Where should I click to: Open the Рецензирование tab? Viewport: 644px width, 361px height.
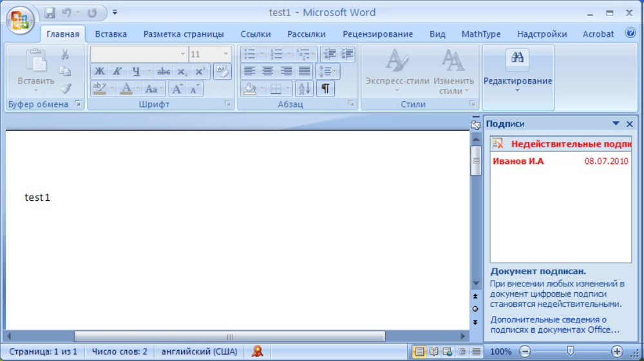pyautogui.click(x=378, y=34)
